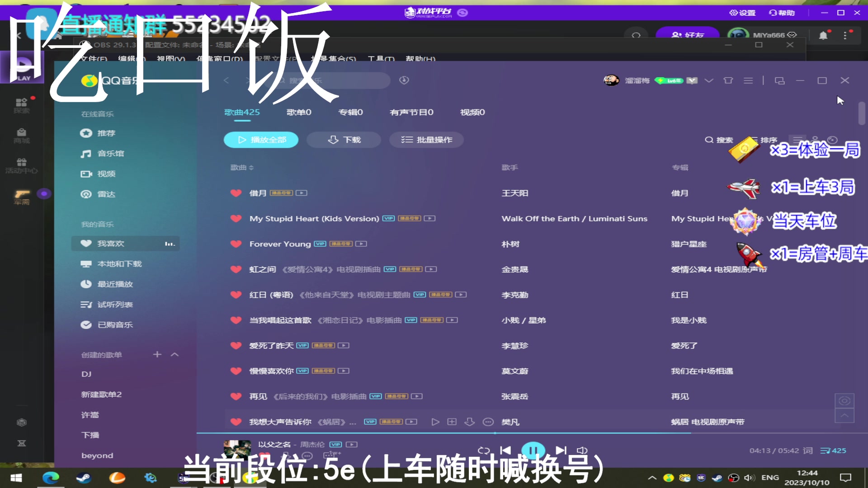The height and width of the screenshot is (488, 868).
Task: Switch to the 专辑0 tab
Action: (350, 112)
